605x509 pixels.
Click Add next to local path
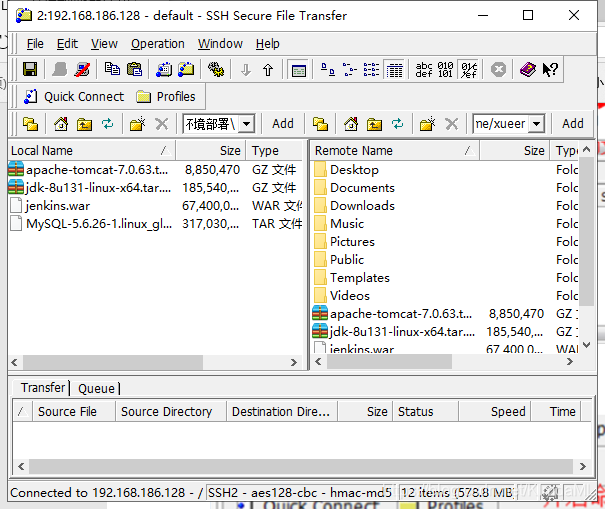click(283, 124)
